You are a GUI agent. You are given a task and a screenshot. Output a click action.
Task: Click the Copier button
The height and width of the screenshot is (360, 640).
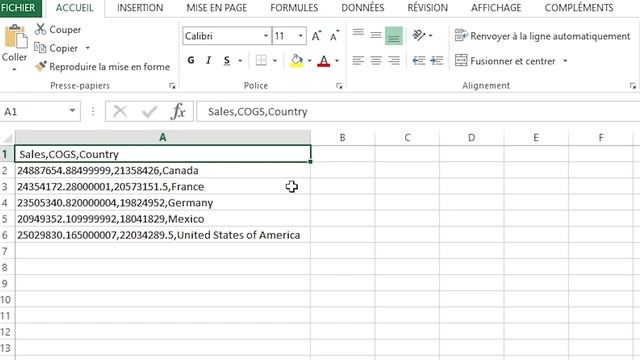point(56,48)
